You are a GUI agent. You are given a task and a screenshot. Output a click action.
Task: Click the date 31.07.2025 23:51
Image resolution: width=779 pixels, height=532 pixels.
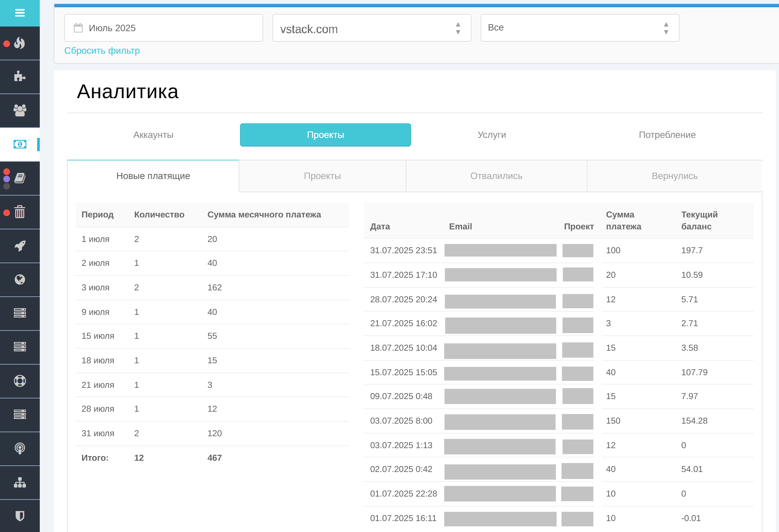[x=403, y=250]
